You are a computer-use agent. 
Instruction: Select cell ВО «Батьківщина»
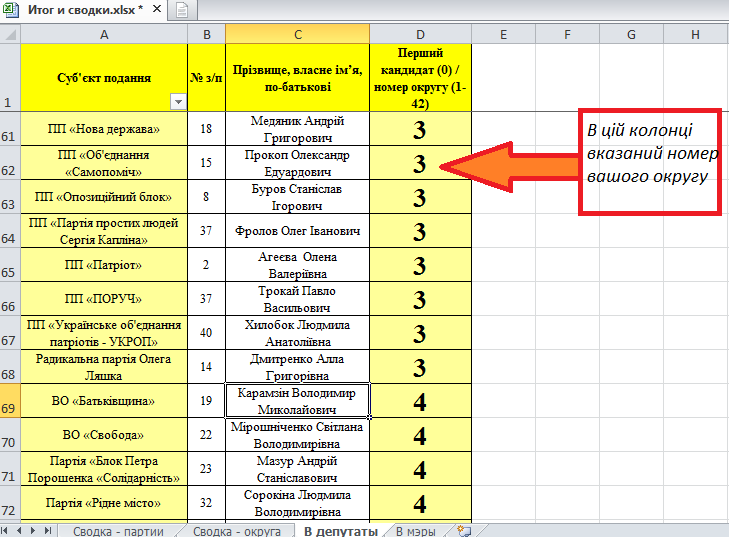[104, 400]
